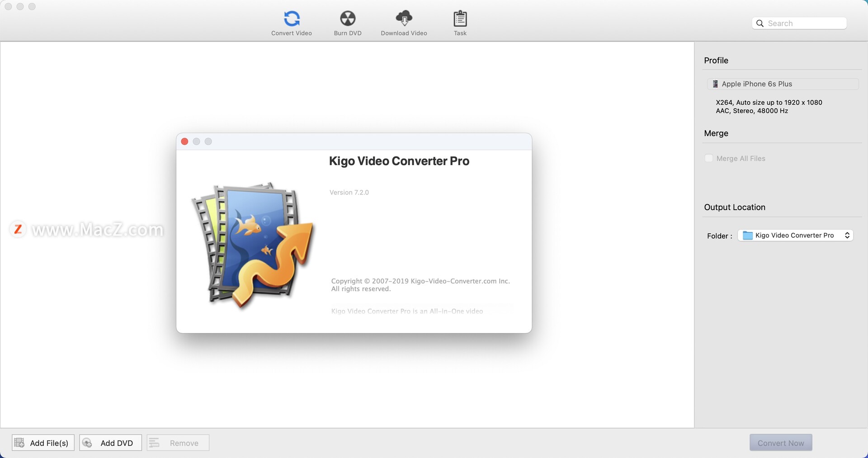Click the Kigo Video Converter Pro dialog title
The width and height of the screenshot is (868, 458).
click(x=399, y=161)
